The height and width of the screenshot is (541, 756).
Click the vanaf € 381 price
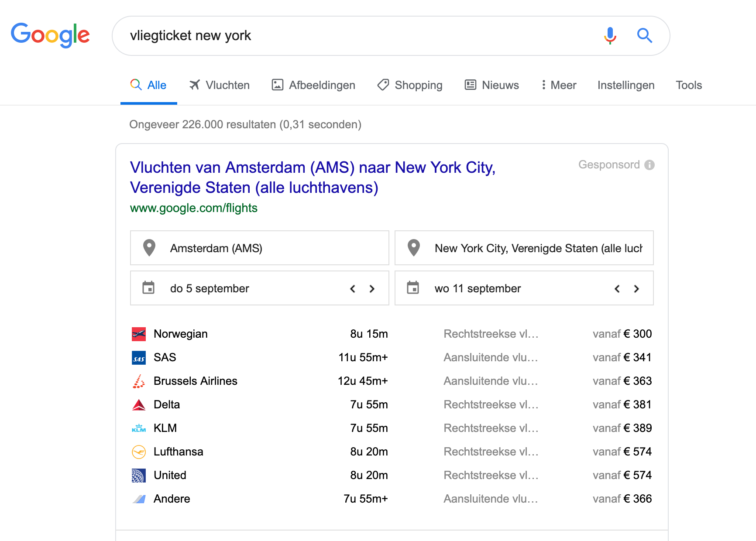tap(622, 405)
